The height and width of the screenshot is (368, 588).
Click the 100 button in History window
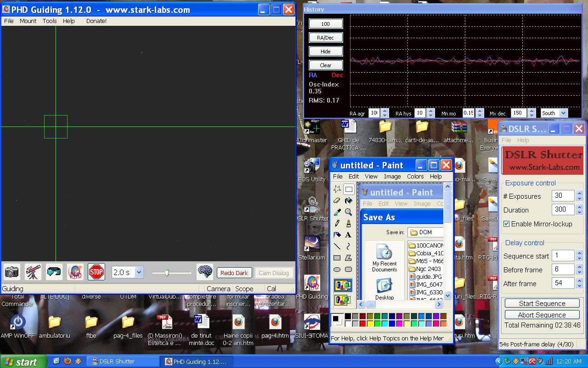pos(326,24)
